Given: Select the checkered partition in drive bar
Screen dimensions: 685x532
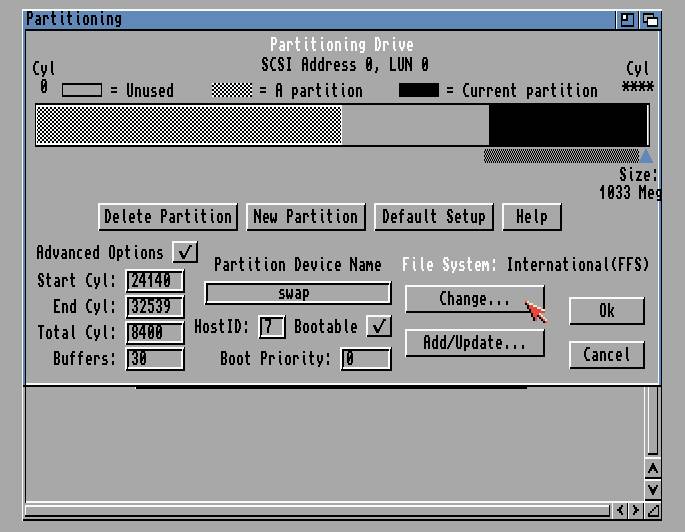Looking at the screenshot, I should pyautogui.click(x=189, y=126).
